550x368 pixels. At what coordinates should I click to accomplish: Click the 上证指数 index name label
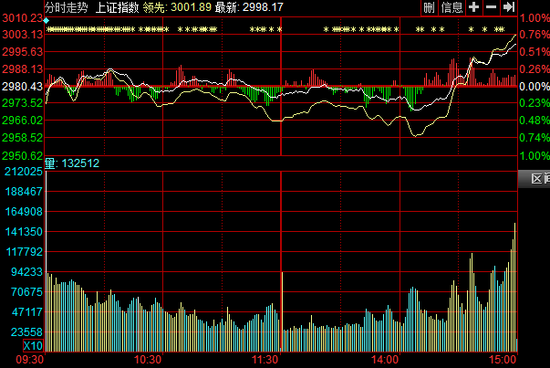point(117,7)
